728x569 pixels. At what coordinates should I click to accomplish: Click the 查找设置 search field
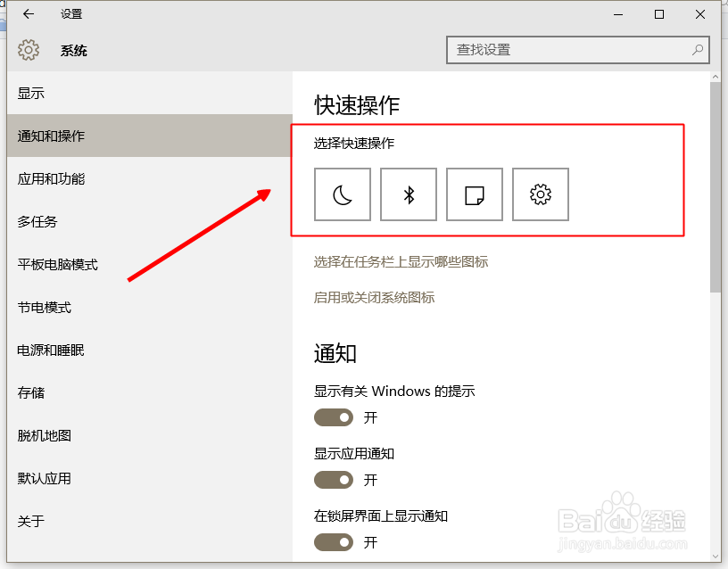pyautogui.click(x=577, y=50)
